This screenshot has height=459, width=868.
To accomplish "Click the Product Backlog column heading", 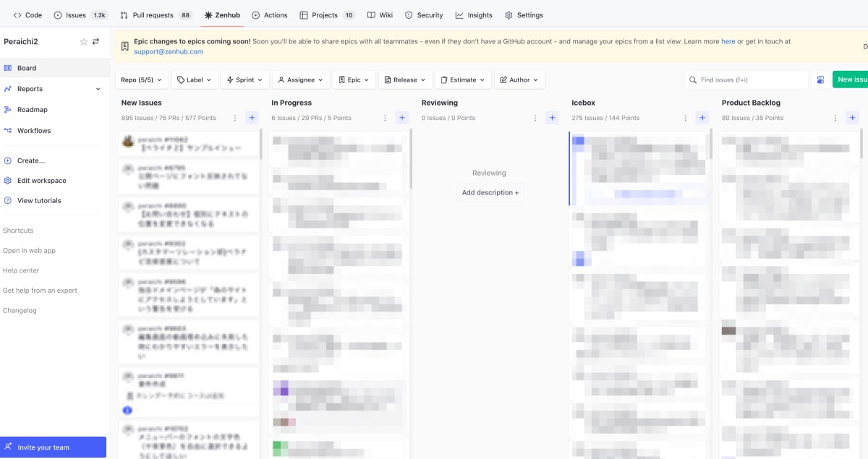I will pyautogui.click(x=751, y=103).
